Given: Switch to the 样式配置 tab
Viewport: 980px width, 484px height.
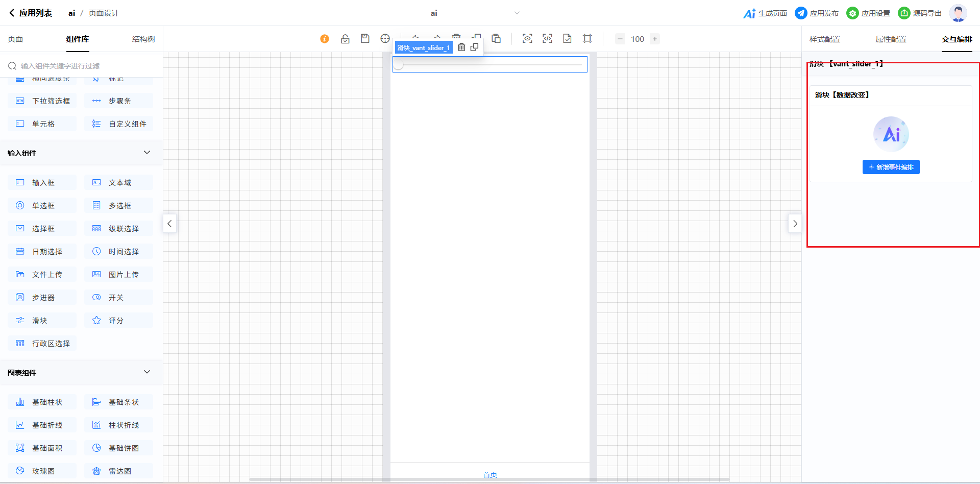Looking at the screenshot, I should click(824, 39).
